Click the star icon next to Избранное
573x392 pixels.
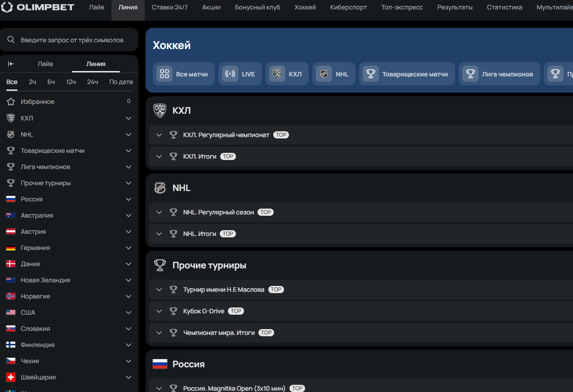click(x=11, y=102)
